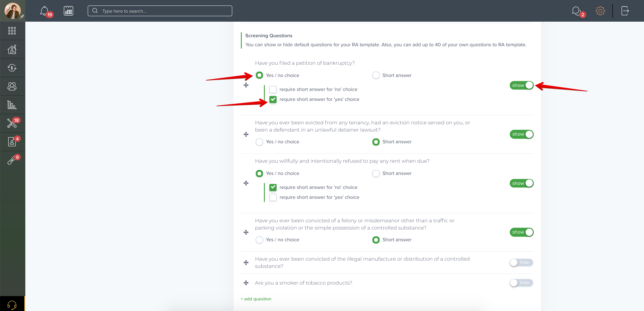Open the orange settings gear
The width and height of the screenshot is (644, 311).
coord(600,11)
